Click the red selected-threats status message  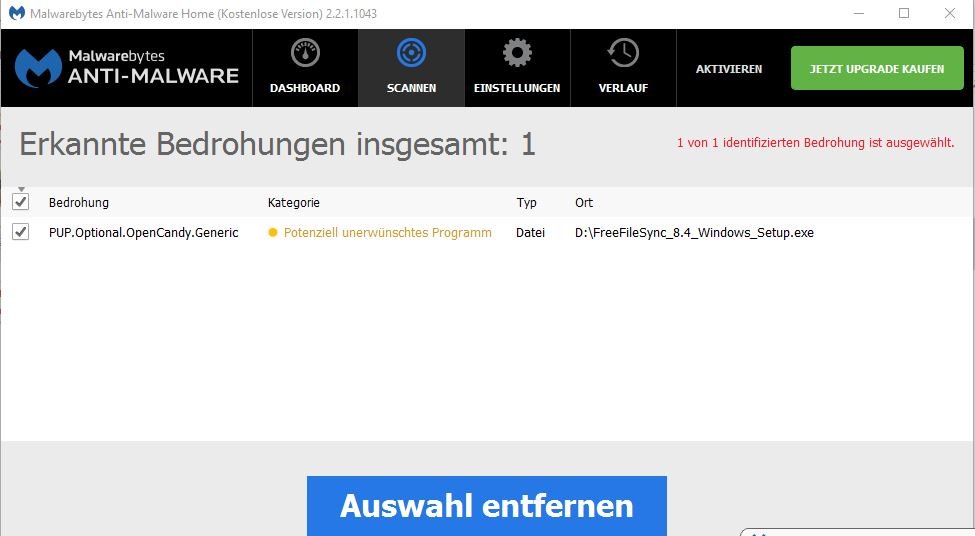click(815, 143)
